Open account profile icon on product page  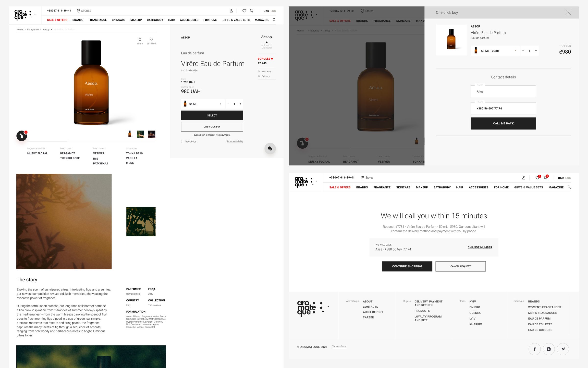[231, 11]
